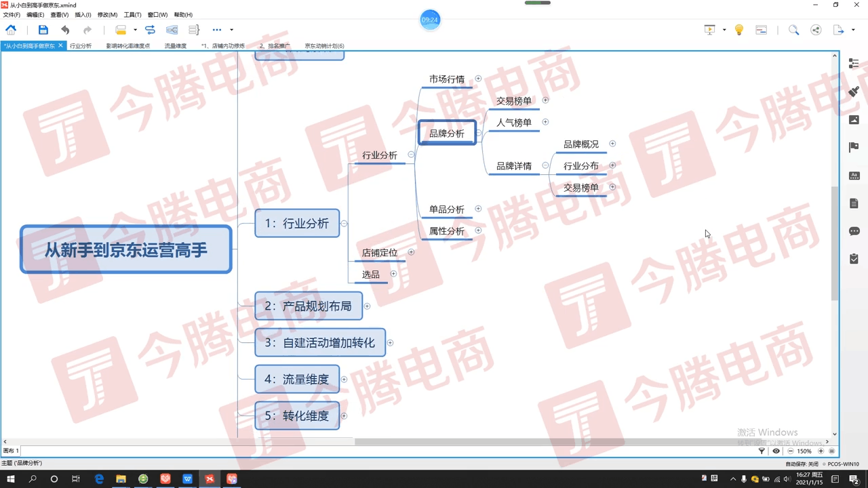Open the 插入(I) menu
868x488 pixels.
(83, 15)
